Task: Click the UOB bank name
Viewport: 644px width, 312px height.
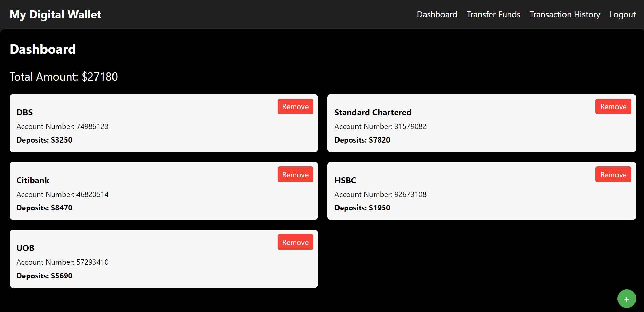Action: click(x=25, y=248)
